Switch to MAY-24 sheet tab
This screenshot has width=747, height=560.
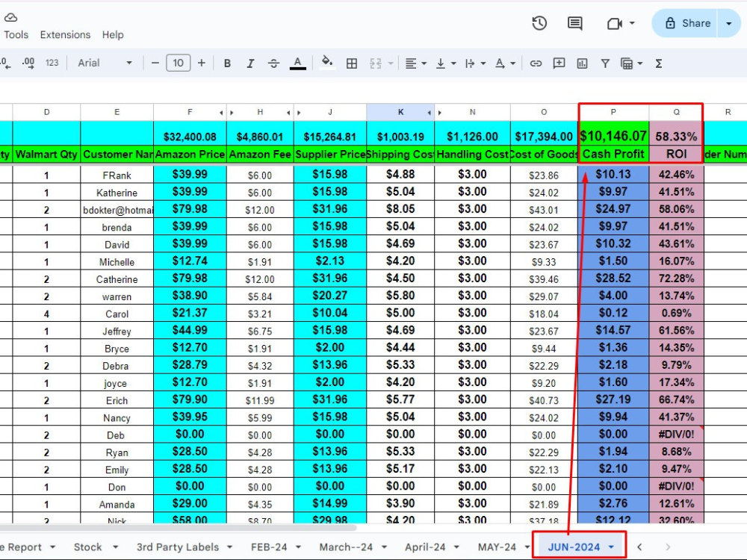click(x=497, y=547)
